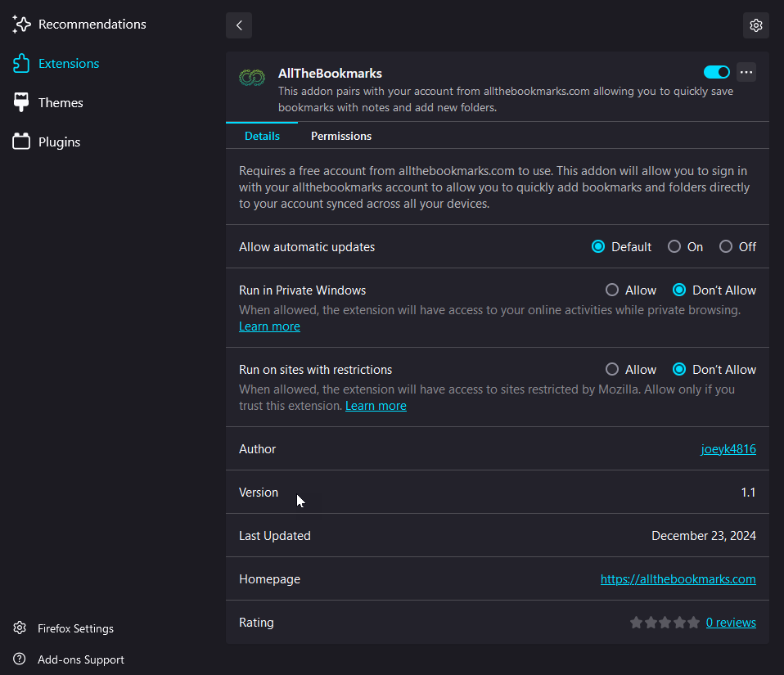Click the summary starting 'This addon pairs'
Screen dimensions: 784x675
point(506,99)
